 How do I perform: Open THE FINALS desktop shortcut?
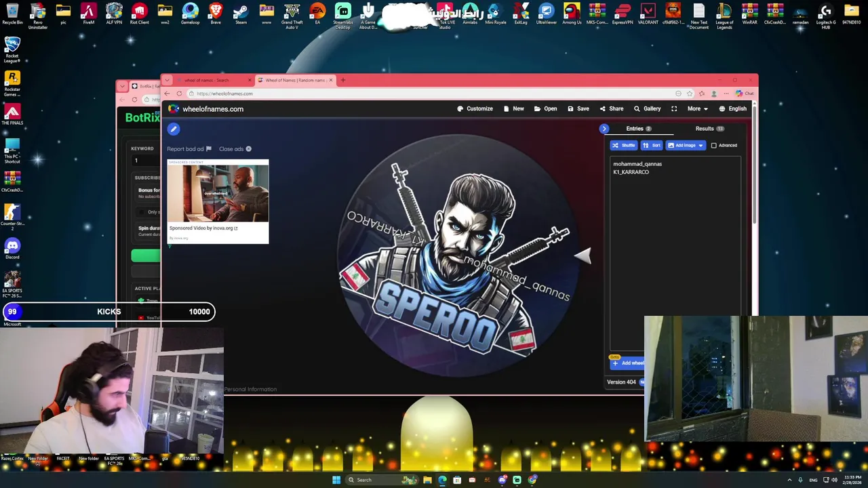[12, 115]
